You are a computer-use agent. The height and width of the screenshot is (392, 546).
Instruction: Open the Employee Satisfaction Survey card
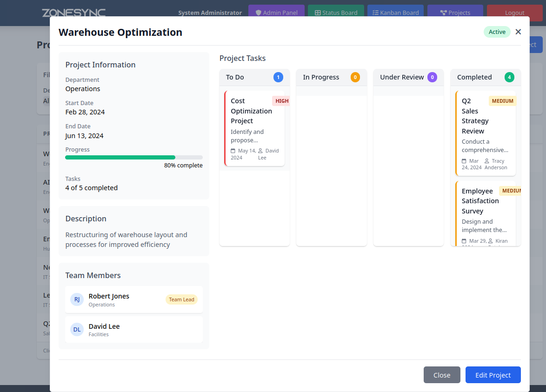[486, 213]
